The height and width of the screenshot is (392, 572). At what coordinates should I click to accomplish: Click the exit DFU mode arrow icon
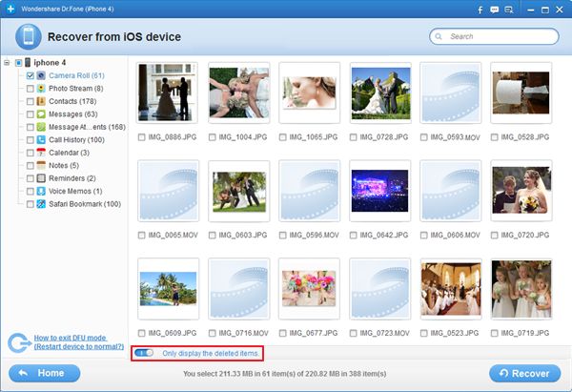click(x=19, y=342)
